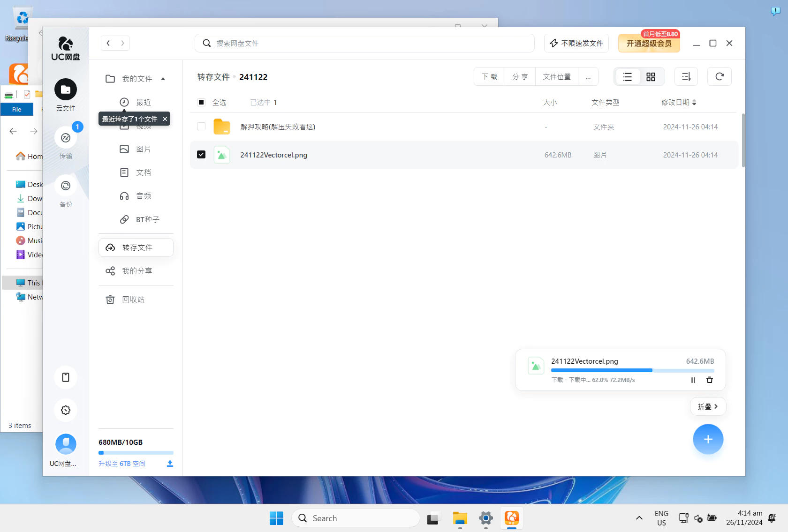Delete the 241122Vectorcel.png download task

click(x=710, y=380)
